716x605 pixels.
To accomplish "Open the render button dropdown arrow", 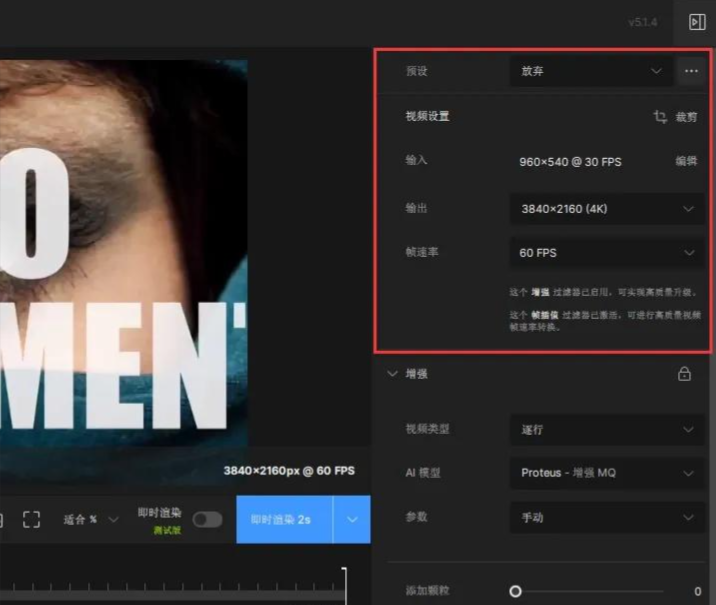I will point(352,520).
